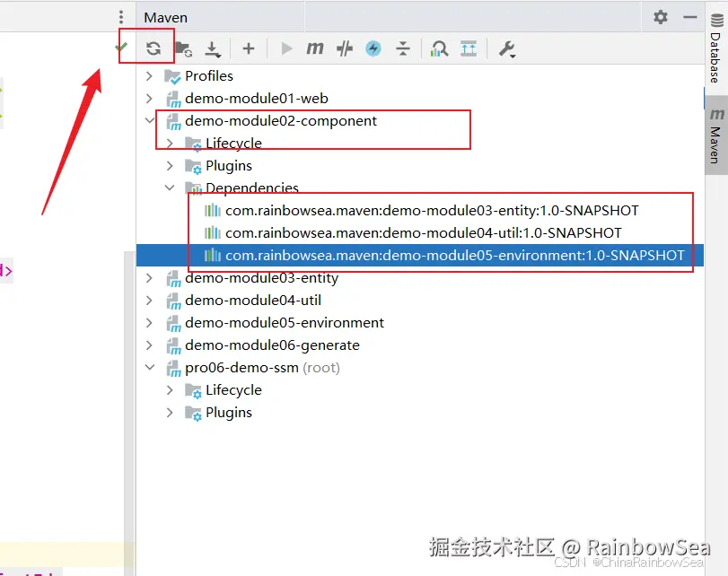
Task: Collapse demo-module02-component
Action: 150,121
